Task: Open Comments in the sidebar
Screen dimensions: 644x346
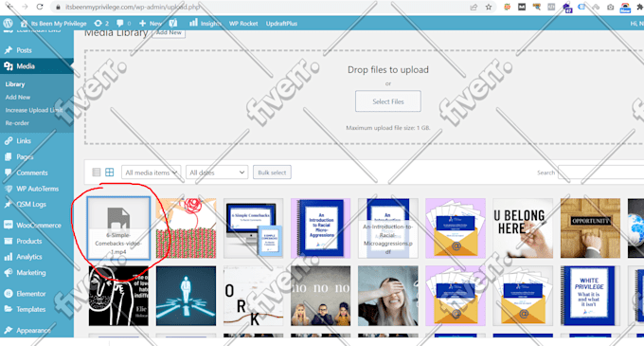Action: [32, 173]
